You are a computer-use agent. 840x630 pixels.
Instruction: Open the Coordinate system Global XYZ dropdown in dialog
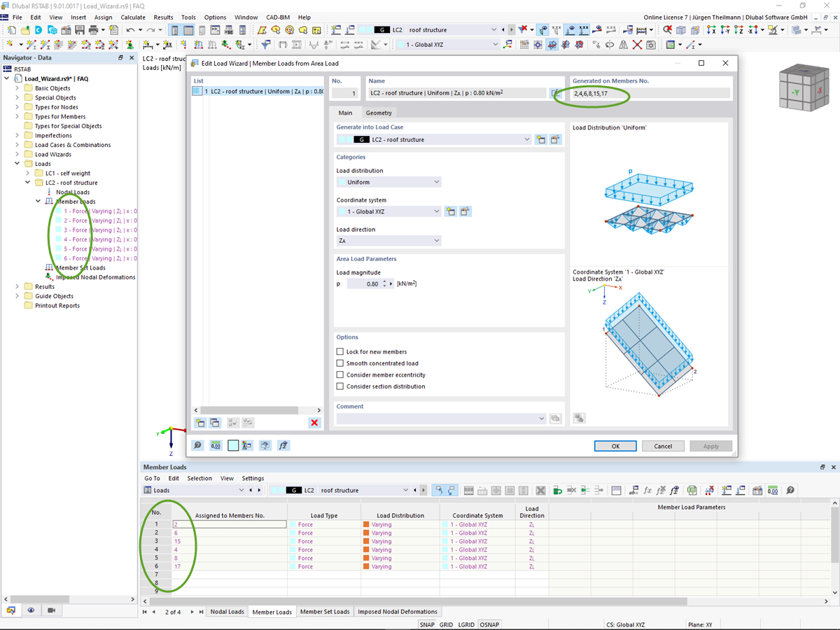tap(388, 211)
